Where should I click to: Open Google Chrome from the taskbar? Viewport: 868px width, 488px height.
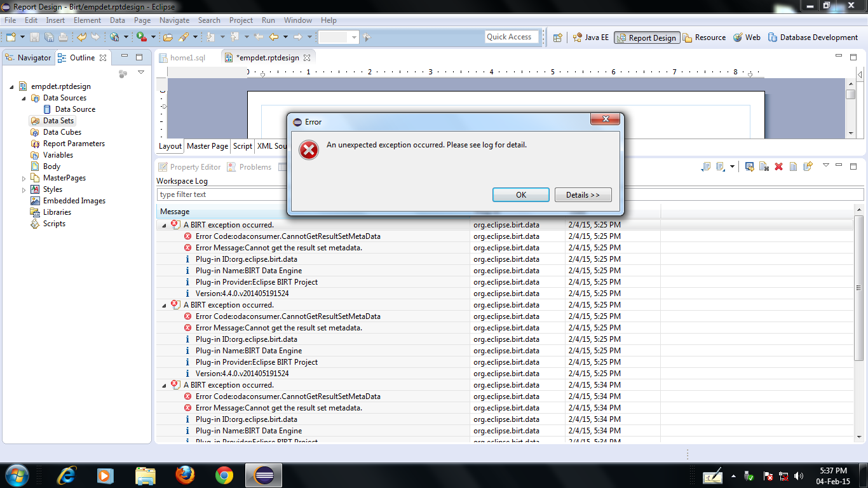pyautogui.click(x=224, y=475)
